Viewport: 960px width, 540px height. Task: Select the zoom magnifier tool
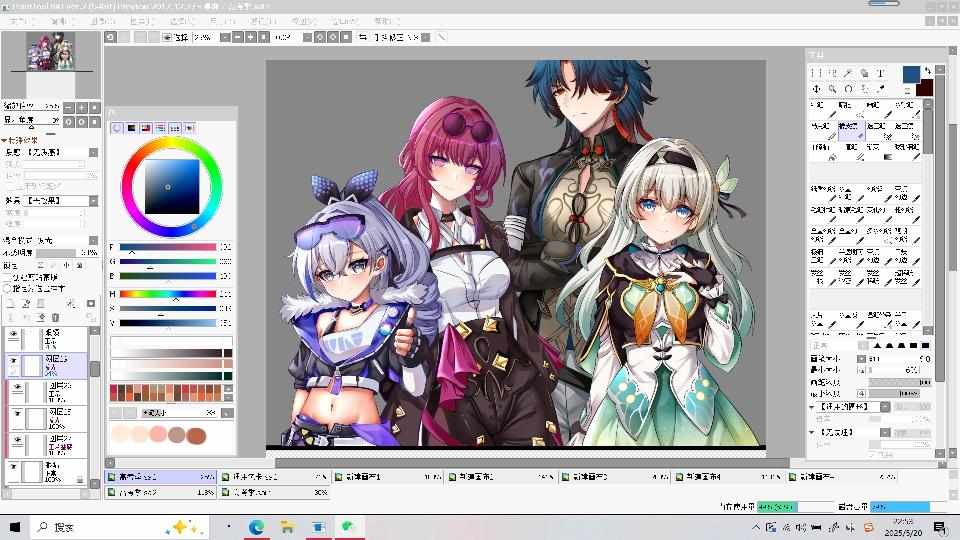click(832, 89)
